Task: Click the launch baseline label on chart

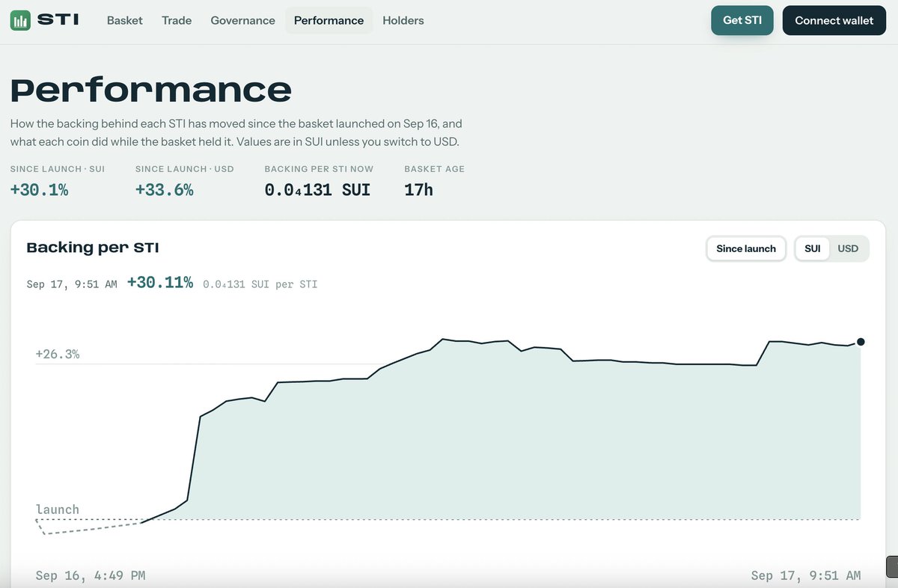Action: [x=58, y=509]
